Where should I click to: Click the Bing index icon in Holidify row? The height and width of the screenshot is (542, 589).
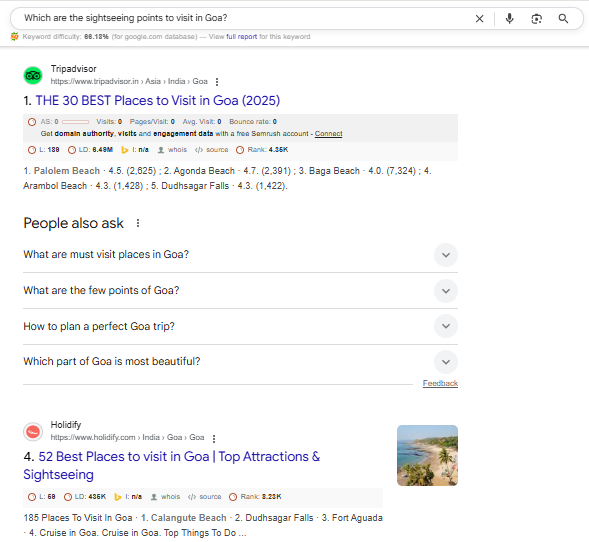coord(118,497)
